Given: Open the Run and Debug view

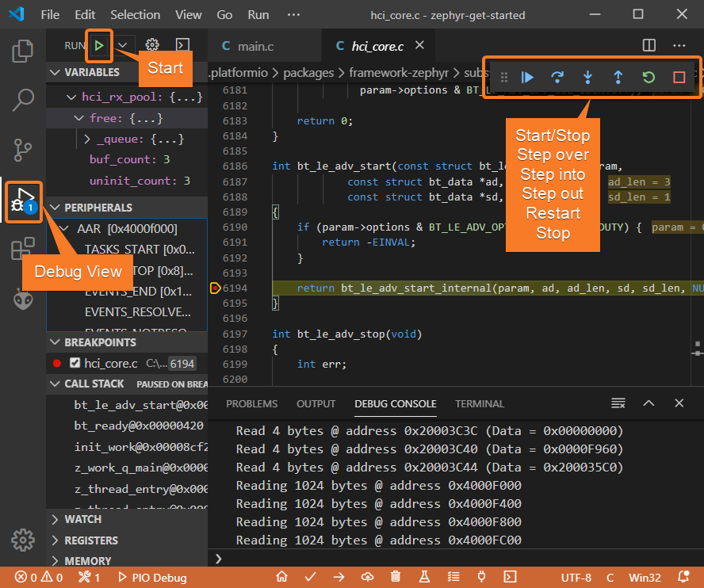Looking at the screenshot, I should pyautogui.click(x=23, y=201).
